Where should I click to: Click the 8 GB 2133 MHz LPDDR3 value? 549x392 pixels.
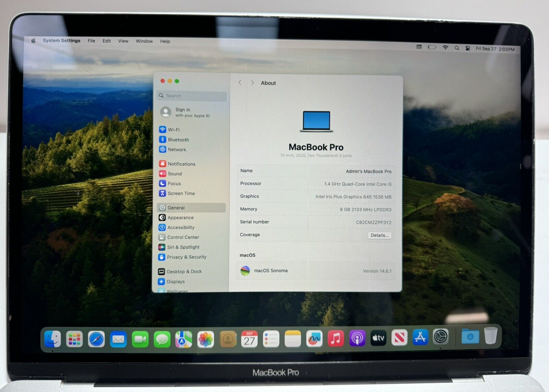[366, 209]
